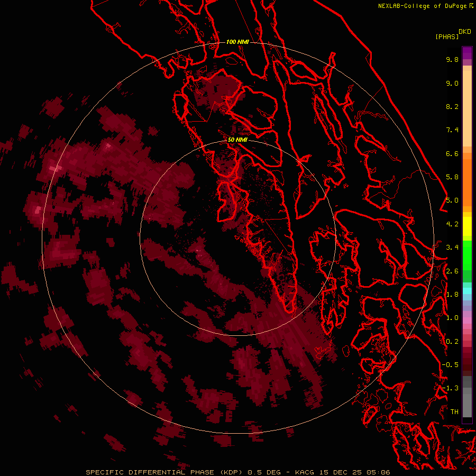Click the cyan segment of the color bar
Image resolution: width=476 pixels, height=476 pixels.
click(x=467, y=291)
